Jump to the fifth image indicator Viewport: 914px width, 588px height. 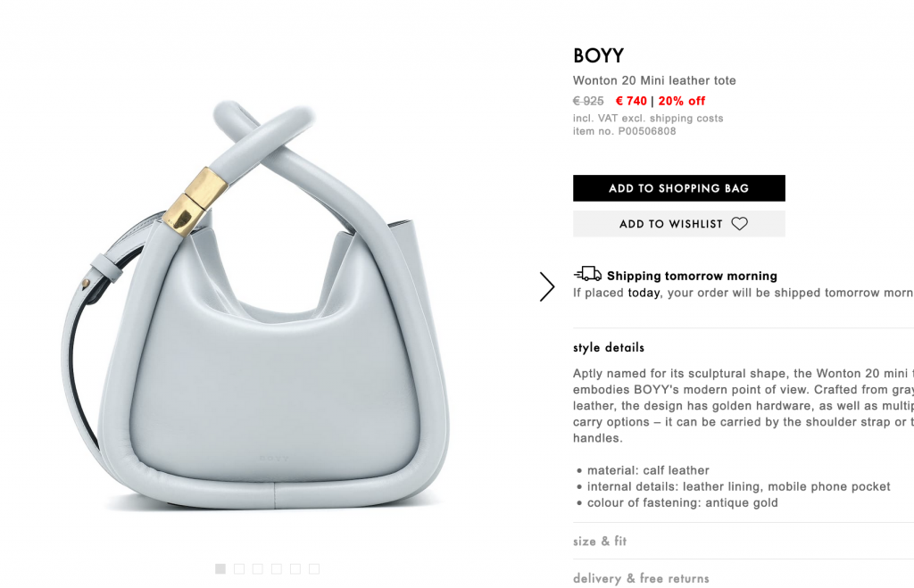(x=295, y=568)
